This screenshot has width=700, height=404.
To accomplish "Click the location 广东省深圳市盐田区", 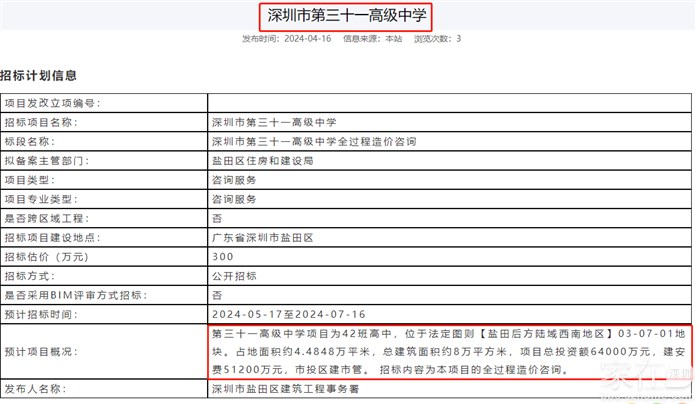I will click(262, 237).
